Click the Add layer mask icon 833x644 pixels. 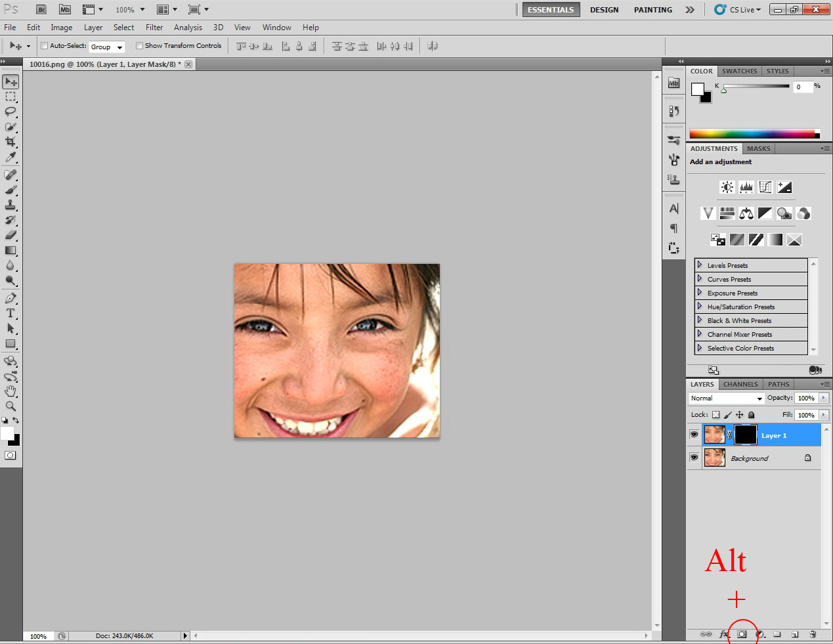click(742, 634)
